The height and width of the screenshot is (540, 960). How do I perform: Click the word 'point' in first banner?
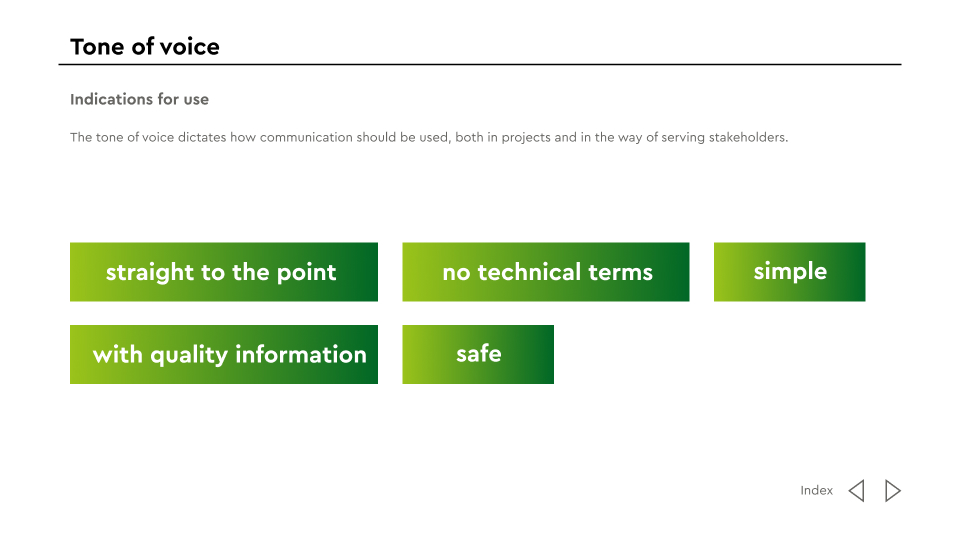(x=306, y=273)
